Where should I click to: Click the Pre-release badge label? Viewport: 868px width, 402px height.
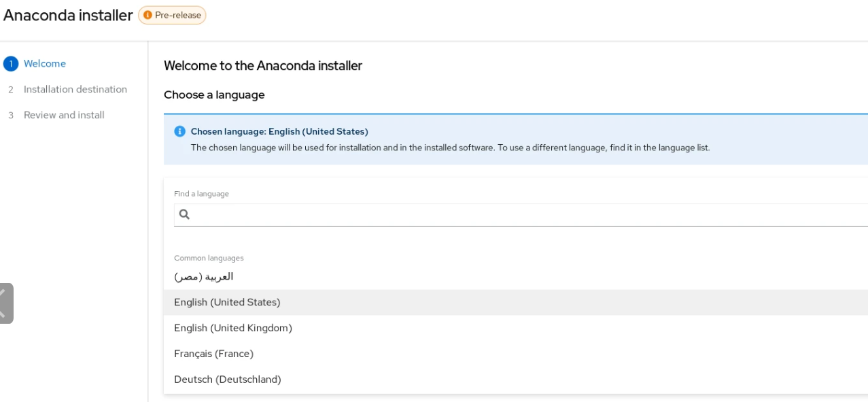(x=177, y=15)
